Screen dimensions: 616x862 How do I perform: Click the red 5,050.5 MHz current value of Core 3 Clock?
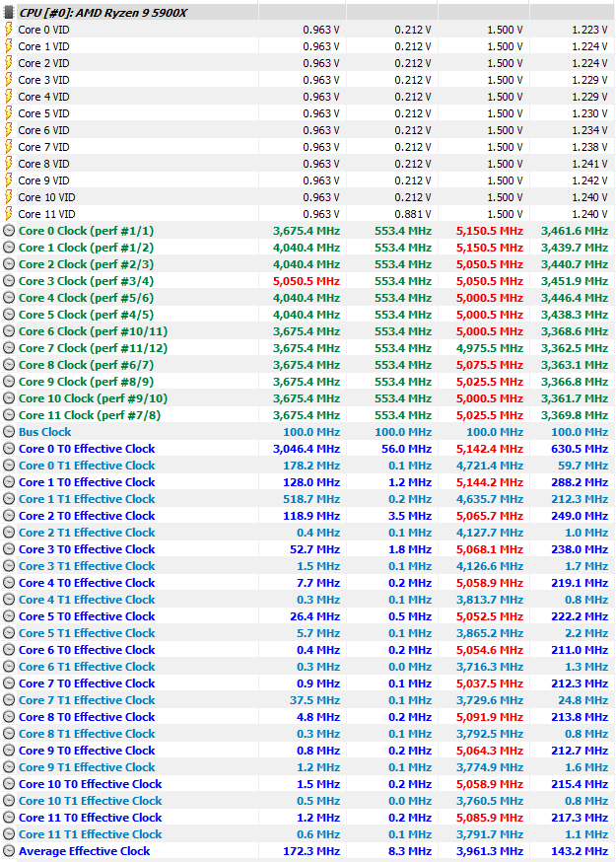pos(307,281)
